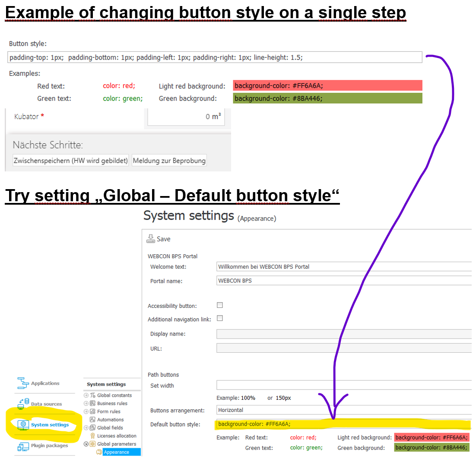Click the Global fields tree icon
This screenshot has height=462, width=476.
click(x=93, y=428)
